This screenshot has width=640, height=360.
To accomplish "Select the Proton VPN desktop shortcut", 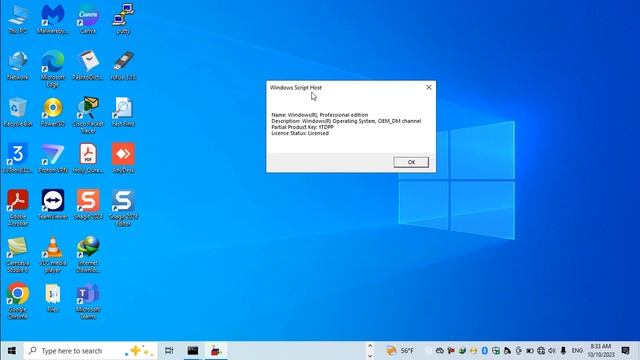I will [x=53, y=159].
